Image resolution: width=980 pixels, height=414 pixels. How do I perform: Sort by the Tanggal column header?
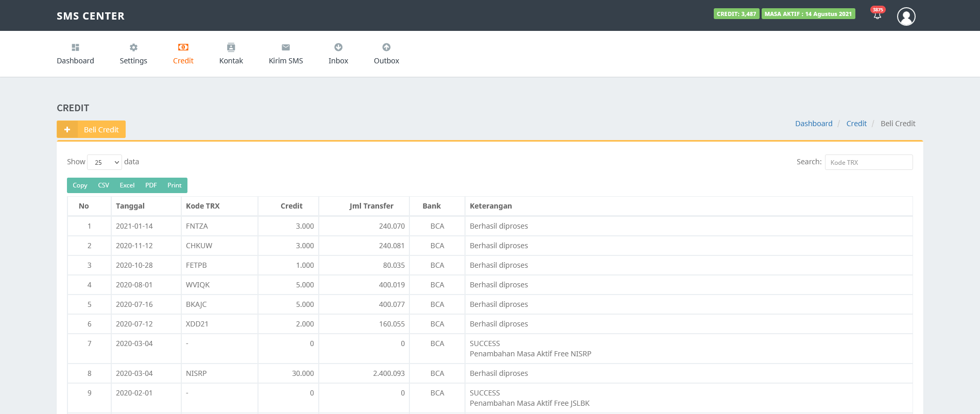click(x=146, y=206)
